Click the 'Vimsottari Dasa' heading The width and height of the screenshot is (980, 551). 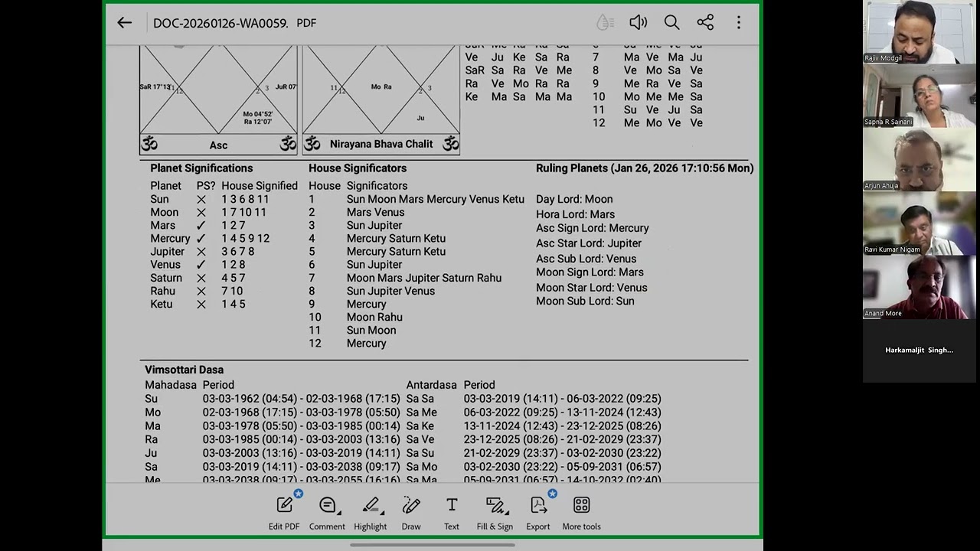click(184, 370)
